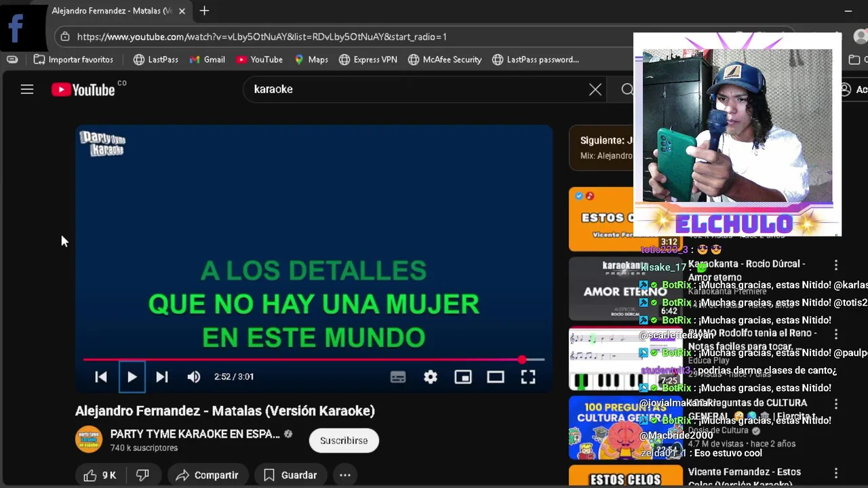The width and height of the screenshot is (868, 488).
Task: Click the search magnifier button
Action: coord(627,89)
